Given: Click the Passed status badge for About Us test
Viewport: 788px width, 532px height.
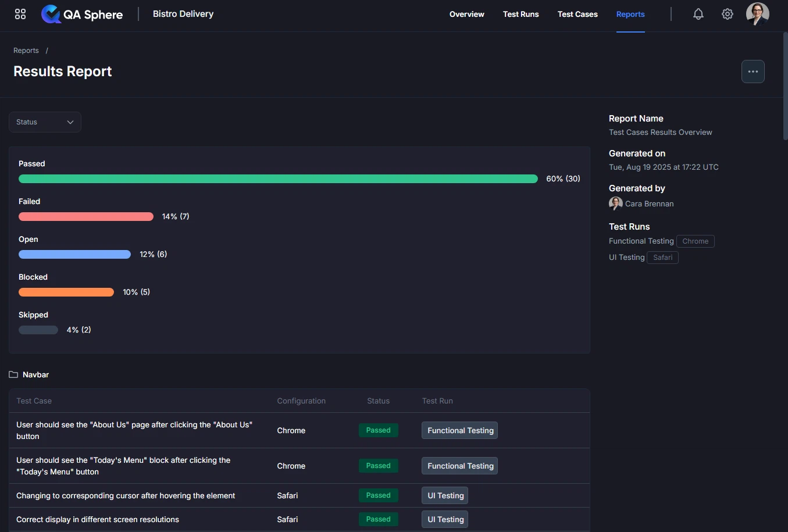Looking at the screenshot, I should (379, 430).
